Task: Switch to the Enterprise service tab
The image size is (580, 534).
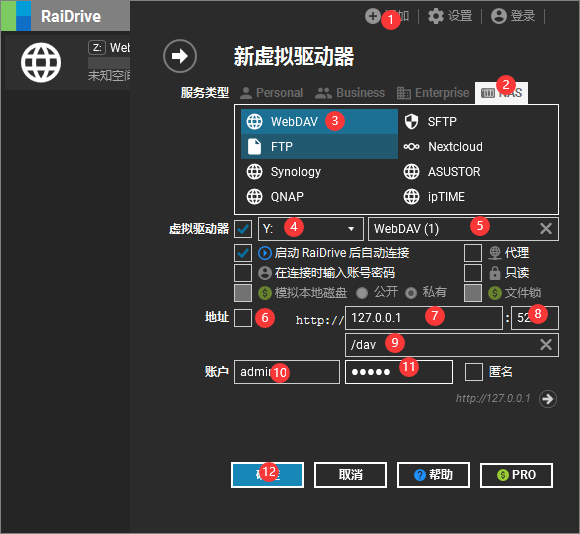Action: click(433, 92)
